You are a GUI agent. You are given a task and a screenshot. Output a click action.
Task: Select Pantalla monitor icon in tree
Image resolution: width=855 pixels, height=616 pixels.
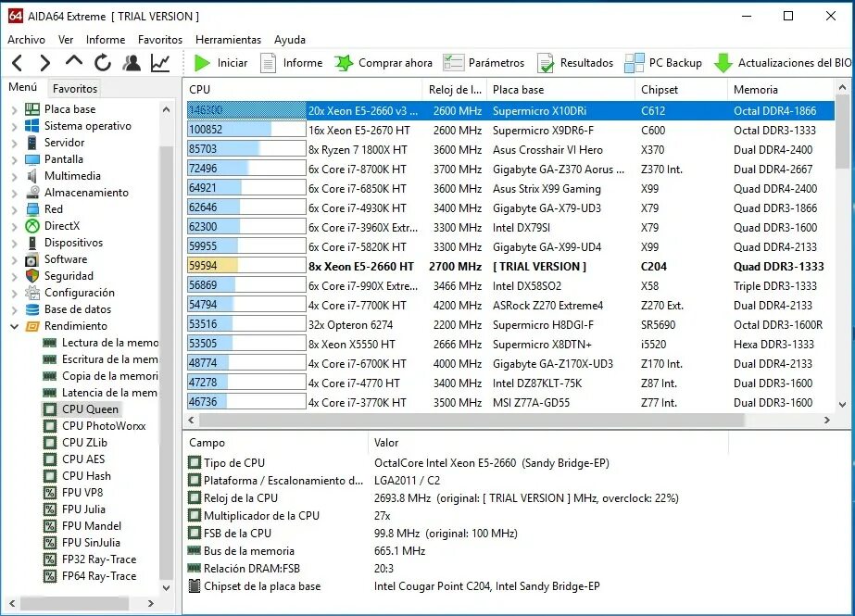tap(32, 159)
